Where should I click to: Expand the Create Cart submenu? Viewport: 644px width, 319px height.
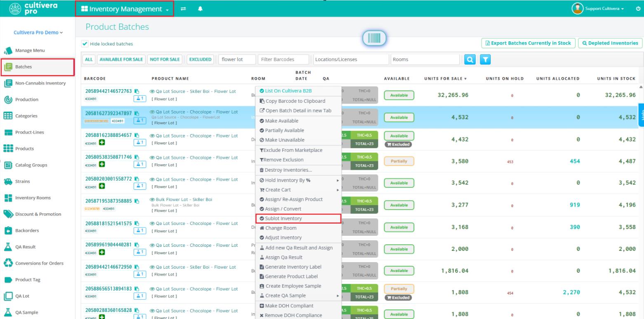point(298,190)
